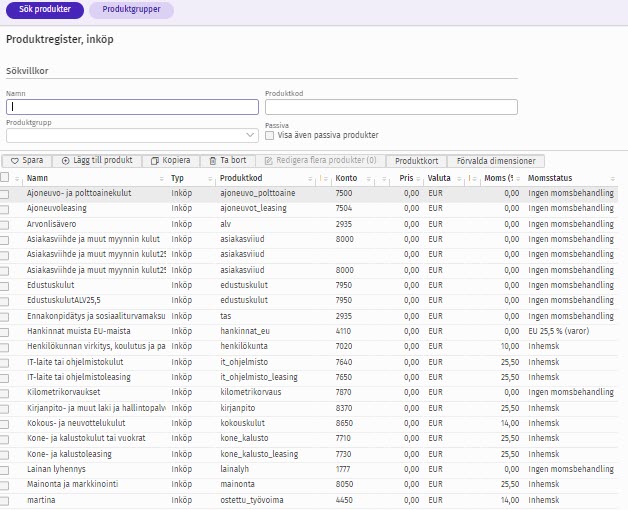This screenshot has height=510, width=628.
Task: Click the EdustuskulutALV25,5 name cell
Action: pyautogui.click(x=64, y=300)
